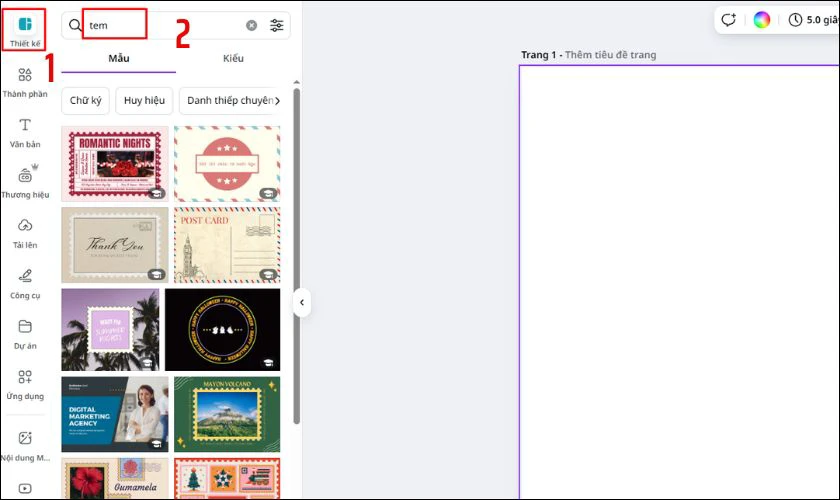840x500 pixels.
Task: Click the Thêm tiêu đề trang title field
Action: point(610,55)
